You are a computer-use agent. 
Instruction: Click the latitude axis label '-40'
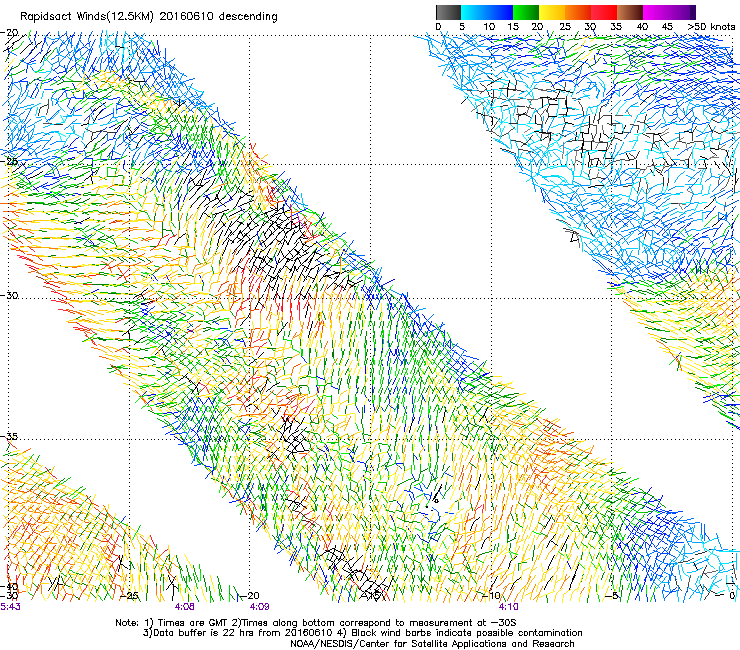[x=9, y=587]
